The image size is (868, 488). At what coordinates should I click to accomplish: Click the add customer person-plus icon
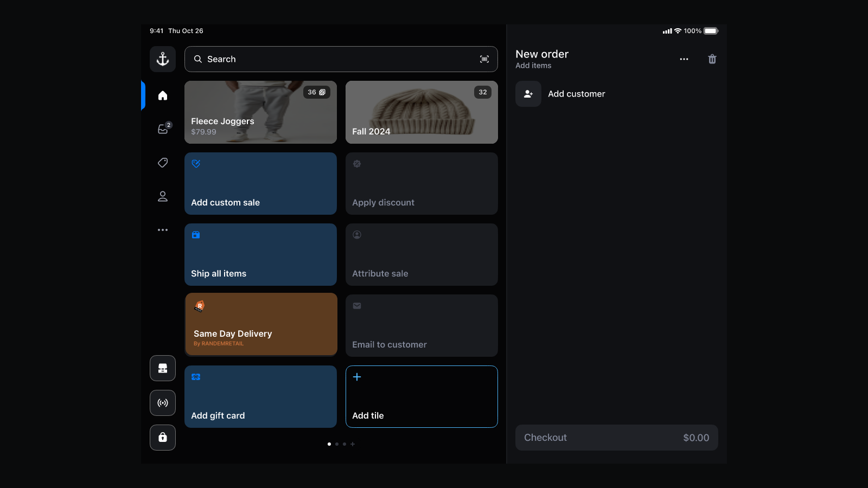tap(528, 94)
